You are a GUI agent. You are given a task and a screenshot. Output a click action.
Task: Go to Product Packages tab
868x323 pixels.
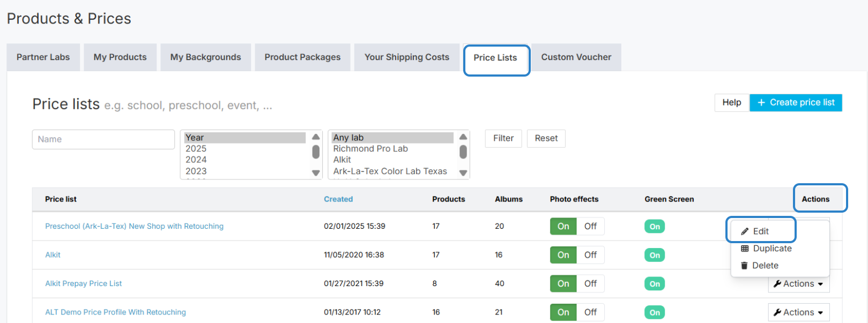click(302, 57)
